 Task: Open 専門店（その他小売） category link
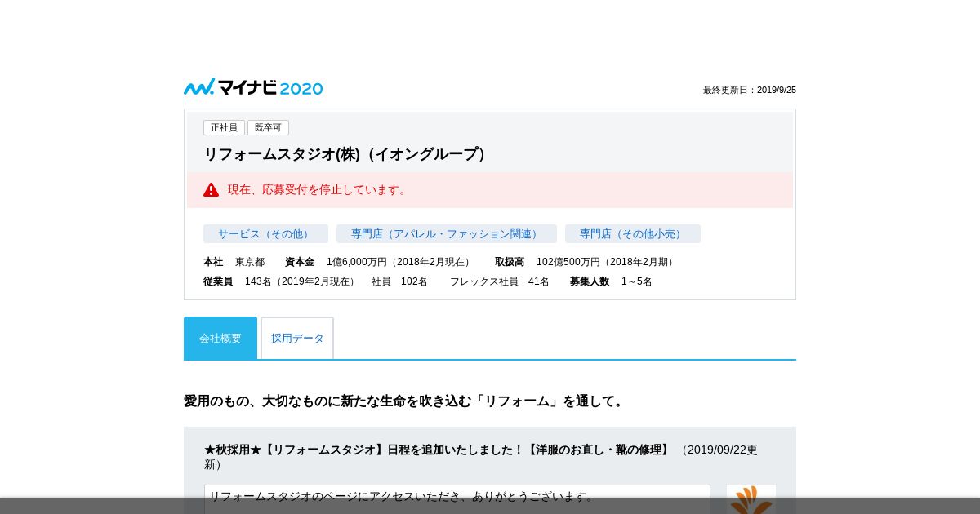pyautogui.click(x=633, y=234)
